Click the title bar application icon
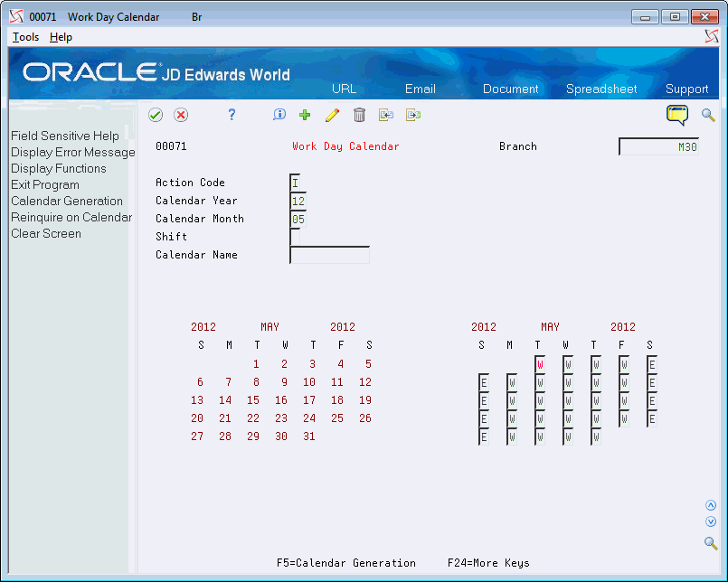 pyautogui.click(x=16, y=16)
